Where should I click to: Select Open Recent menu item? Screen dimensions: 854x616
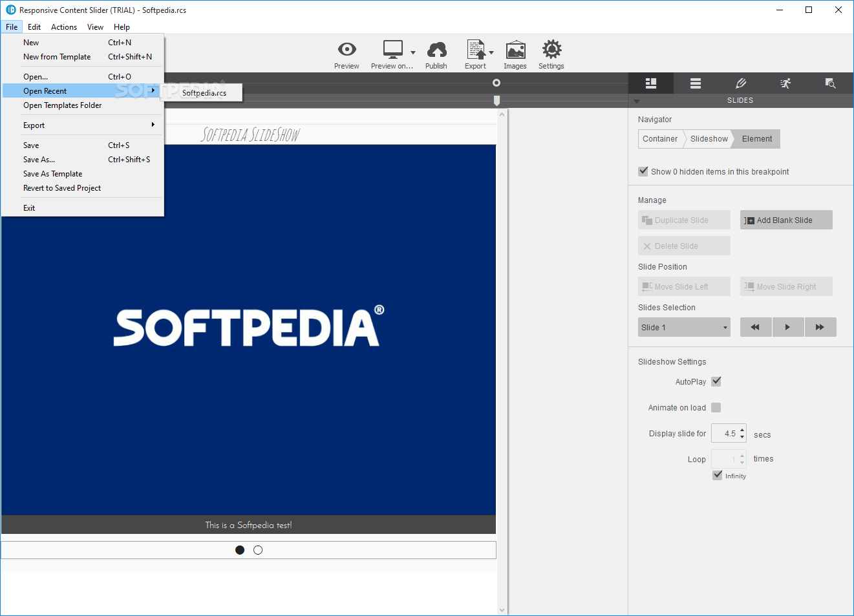point(83,91)
